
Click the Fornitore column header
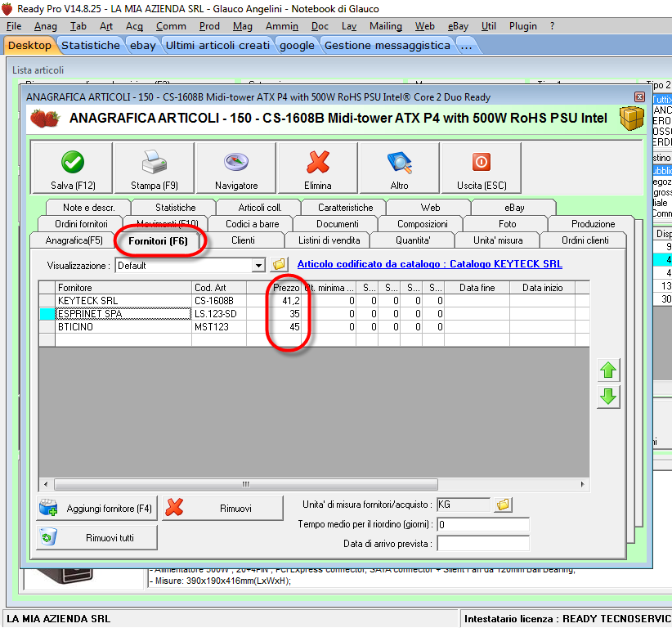click(x=123, y=287)
